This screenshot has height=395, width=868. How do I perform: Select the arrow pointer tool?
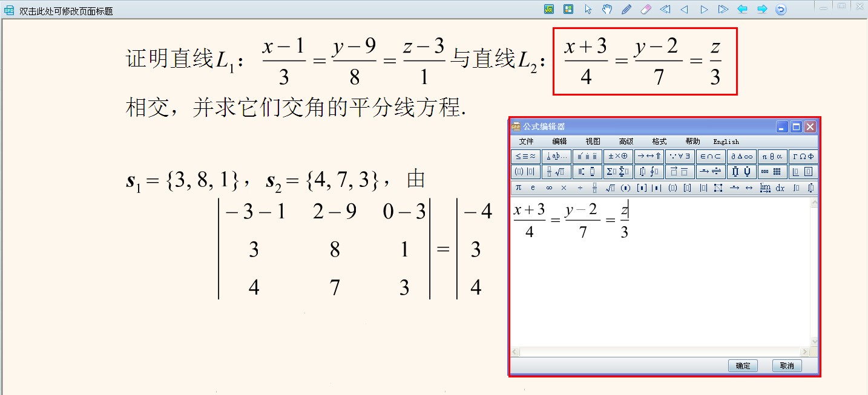(588, 9)
